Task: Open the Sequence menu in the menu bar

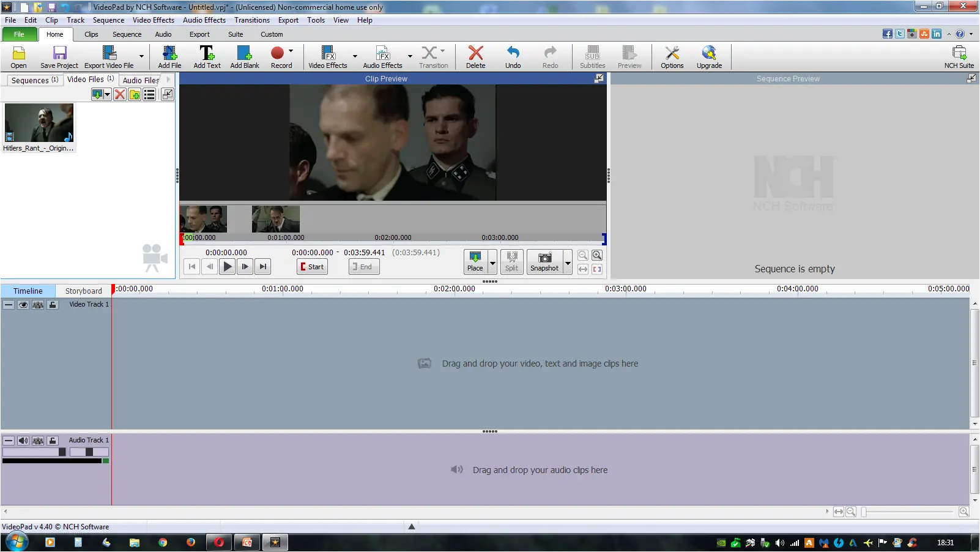Action: point(108,20)
